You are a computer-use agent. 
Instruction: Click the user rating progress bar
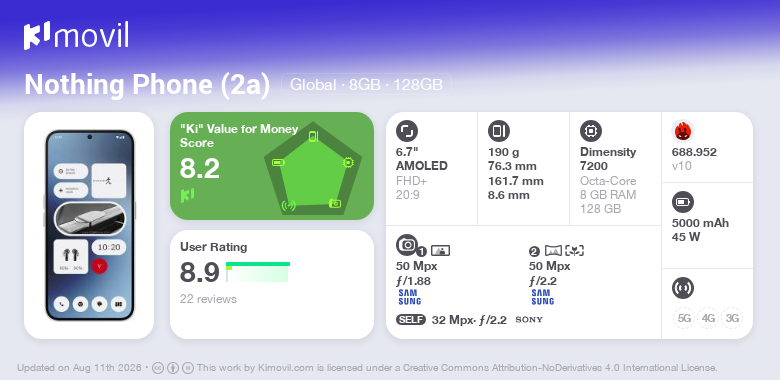click(x=258, y=272)
